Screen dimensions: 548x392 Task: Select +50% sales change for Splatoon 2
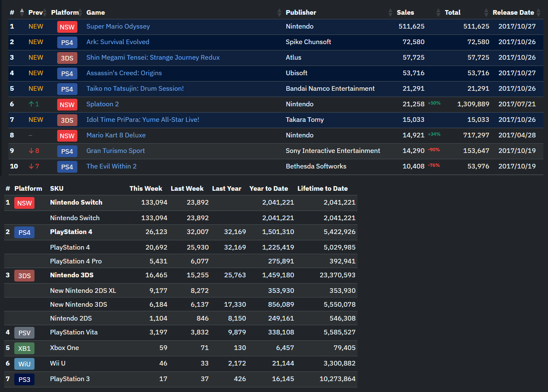click(434, 103)
